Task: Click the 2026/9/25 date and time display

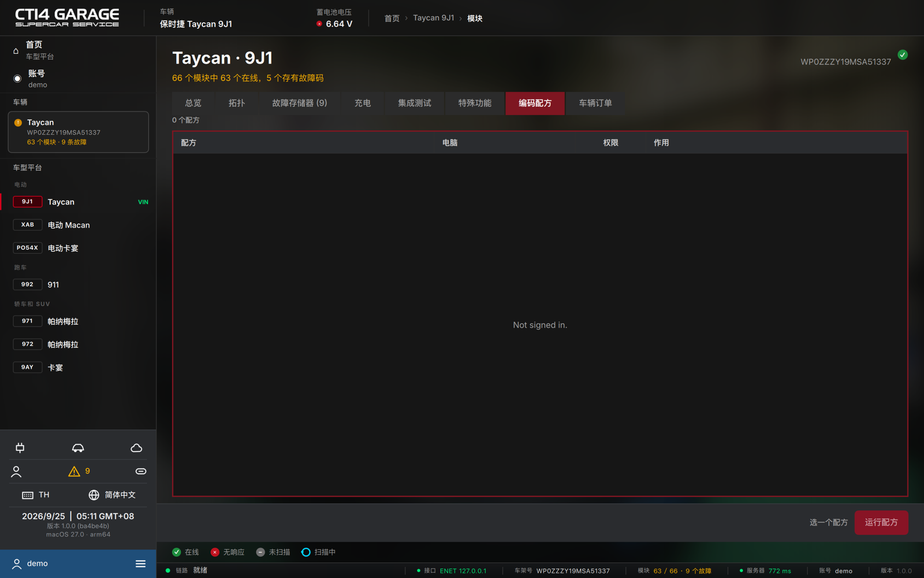Action: pyautogui.click(x=78, y=516)
